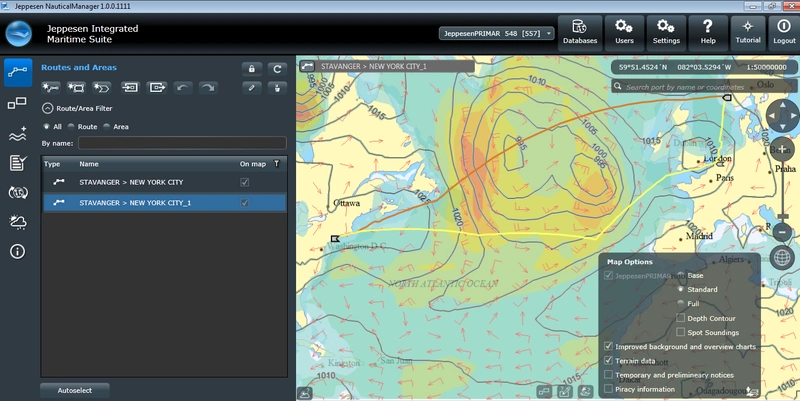Image resolution: width=800 pixels, height=401 pixels.
Task: Open the Databases menu
Action: (x=580, y=33)
